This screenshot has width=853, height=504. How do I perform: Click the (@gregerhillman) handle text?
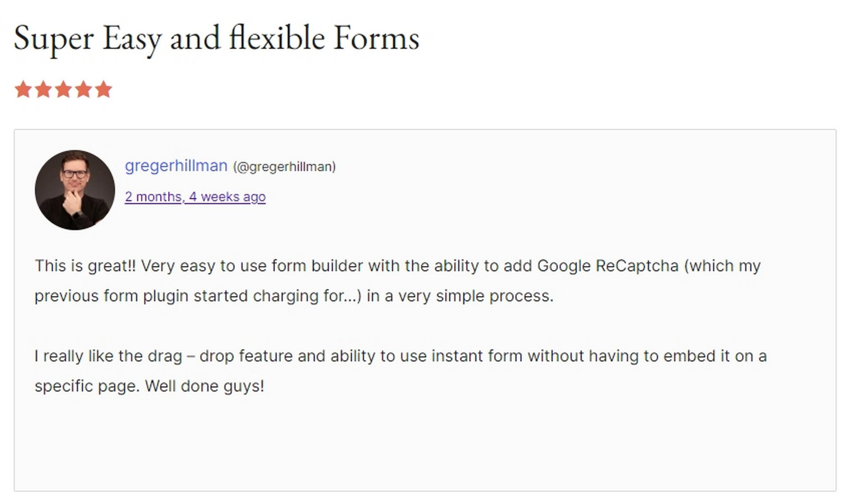[284, 167]
